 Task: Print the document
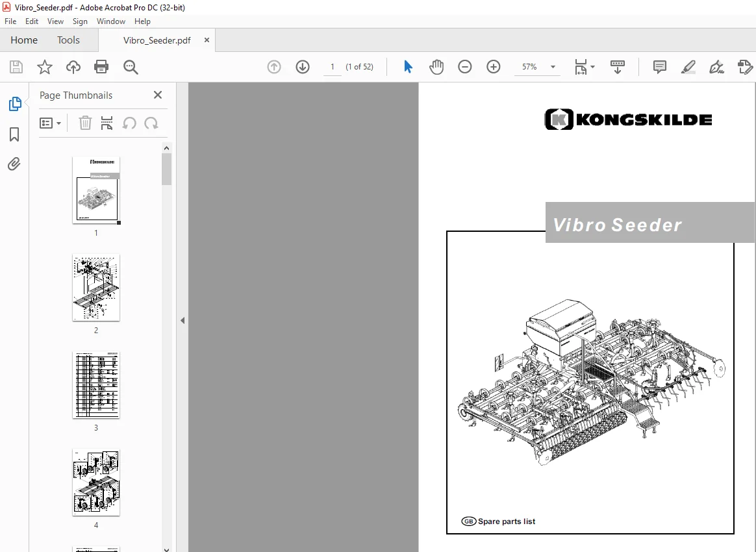click(x=101, y=67)
